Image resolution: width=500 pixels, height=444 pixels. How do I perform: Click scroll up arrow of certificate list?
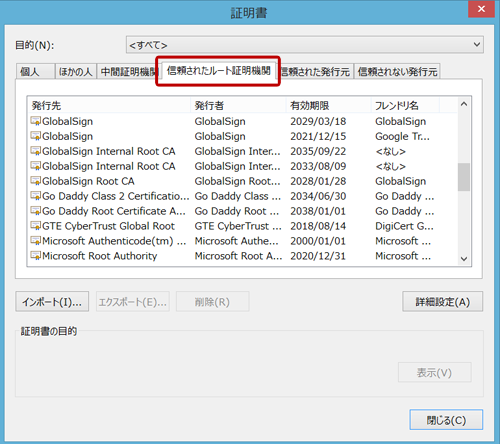464,104
